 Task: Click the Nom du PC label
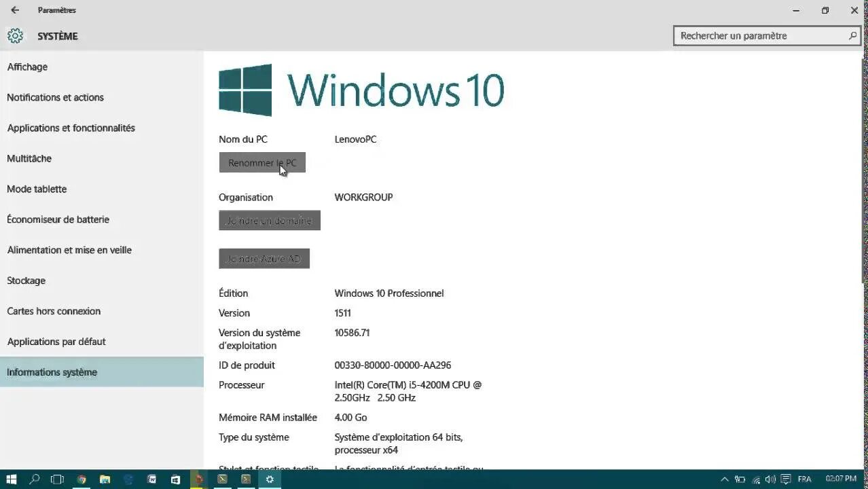243,139
